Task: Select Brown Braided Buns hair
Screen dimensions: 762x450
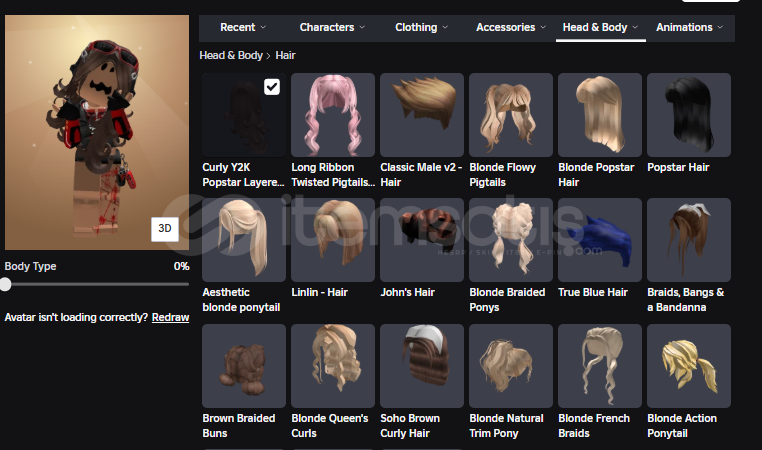Action: point(244,365)
